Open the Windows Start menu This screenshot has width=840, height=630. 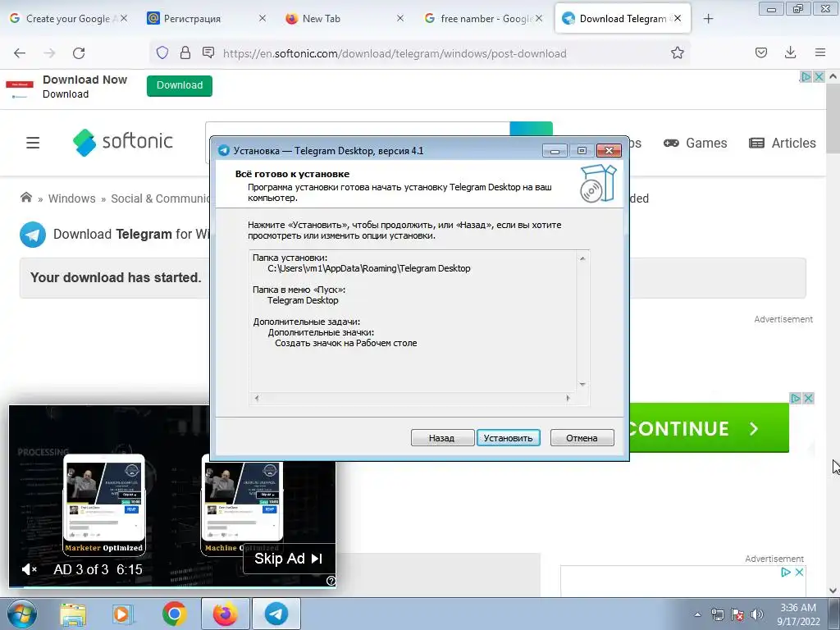tap(22, 614)
